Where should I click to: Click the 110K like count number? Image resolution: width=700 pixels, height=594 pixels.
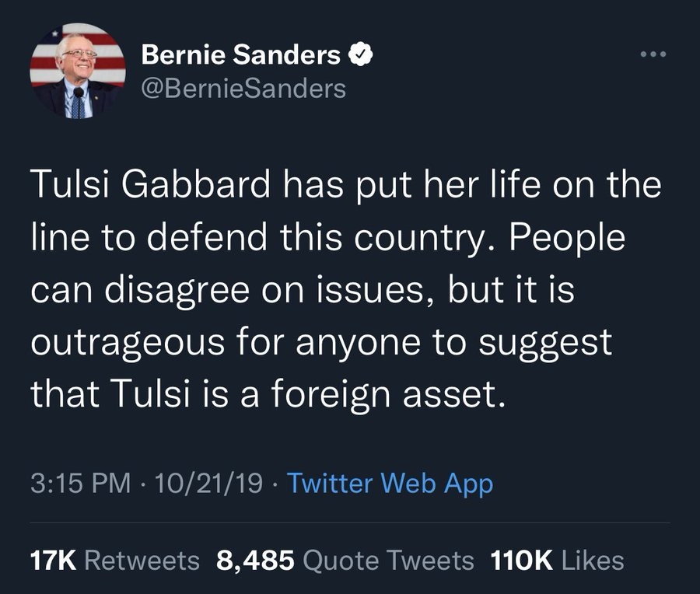[523, 560]
